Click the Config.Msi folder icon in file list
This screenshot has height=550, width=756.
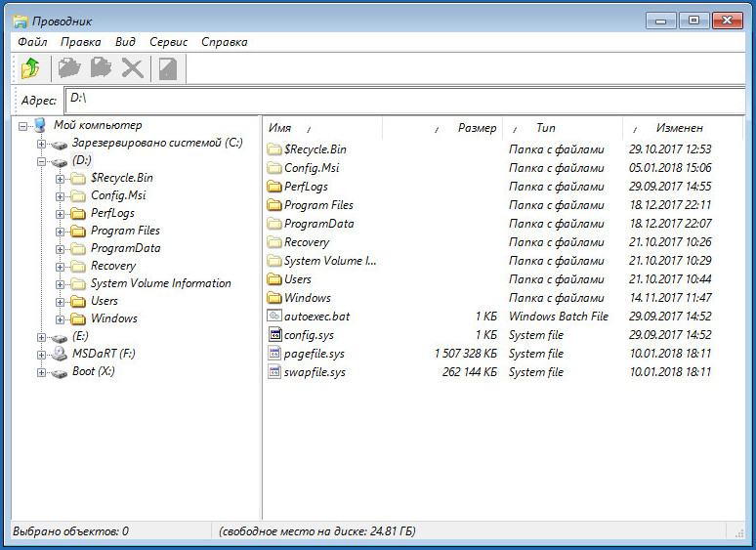(274, 168)
